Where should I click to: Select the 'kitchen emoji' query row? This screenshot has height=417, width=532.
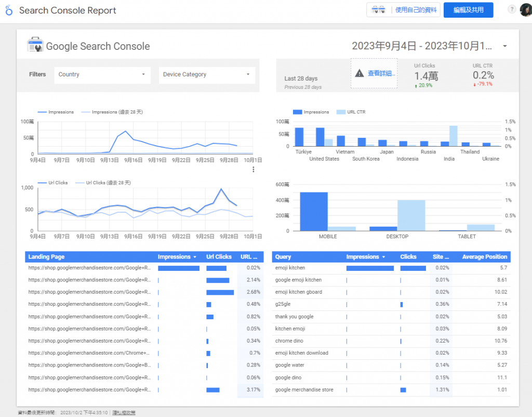[x=391, y=329]
